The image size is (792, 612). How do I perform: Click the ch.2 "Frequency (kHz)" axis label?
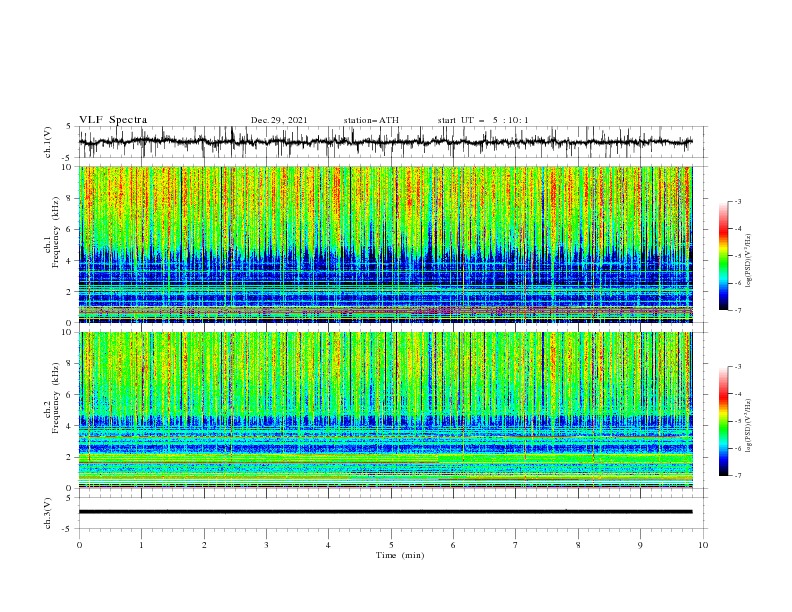click(57, 398)
